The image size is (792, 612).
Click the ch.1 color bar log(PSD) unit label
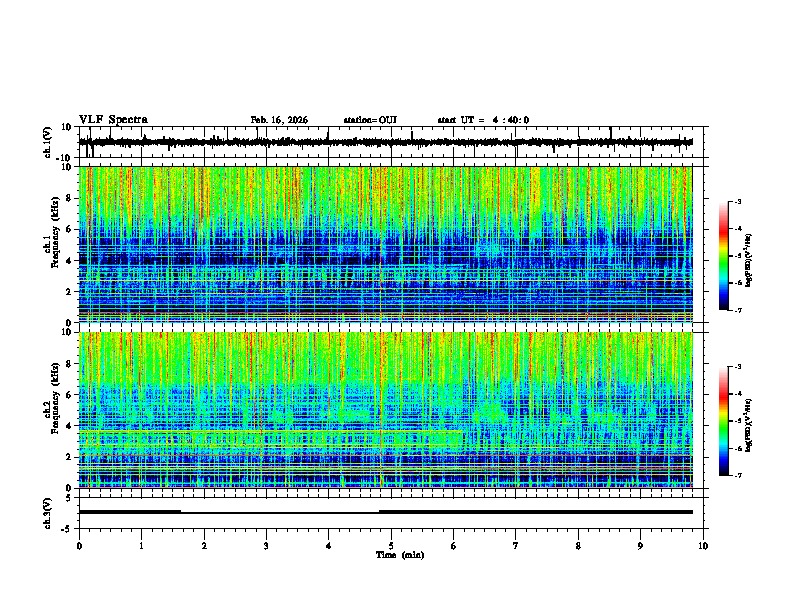pos(748,261)
